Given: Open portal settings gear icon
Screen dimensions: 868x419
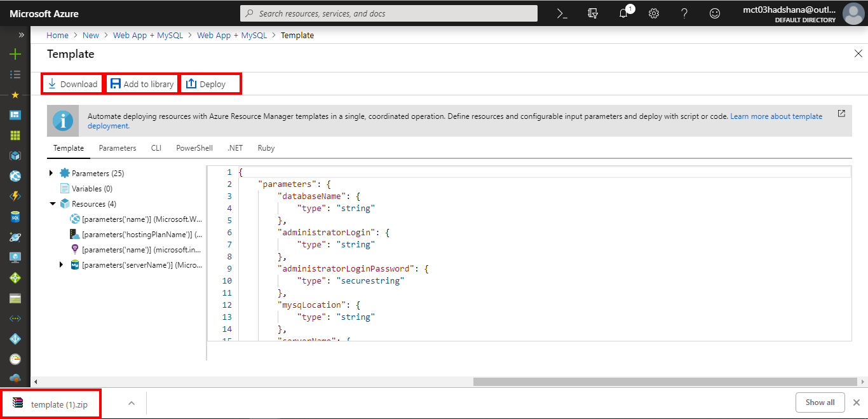Looking at the screenshot, I should [654, 13].
